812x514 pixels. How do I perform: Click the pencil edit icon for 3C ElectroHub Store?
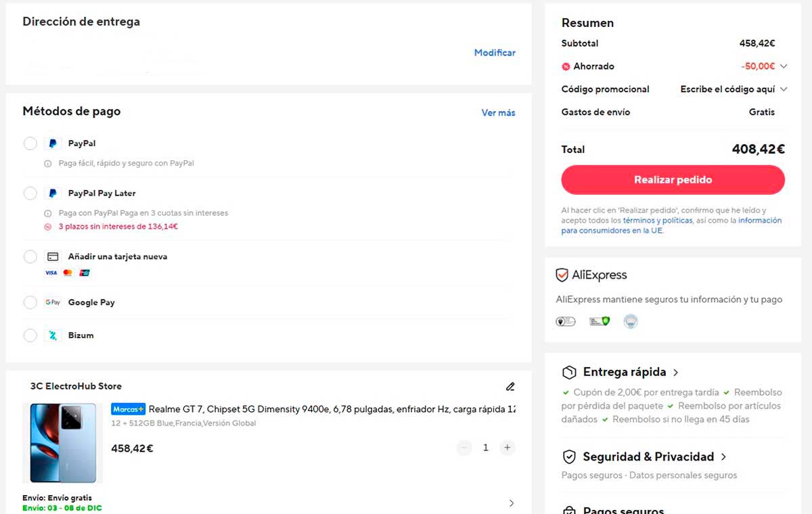point(510,386)
